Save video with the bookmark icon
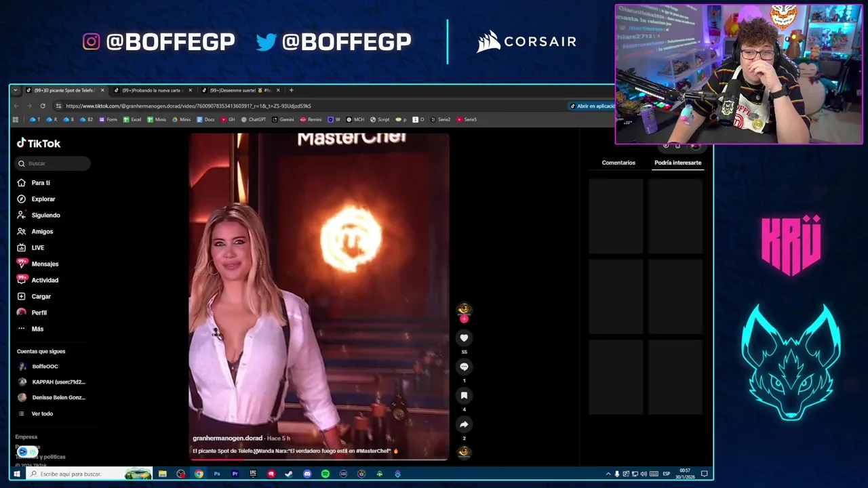This screenshot has height=488, width=868. [464, 395]
